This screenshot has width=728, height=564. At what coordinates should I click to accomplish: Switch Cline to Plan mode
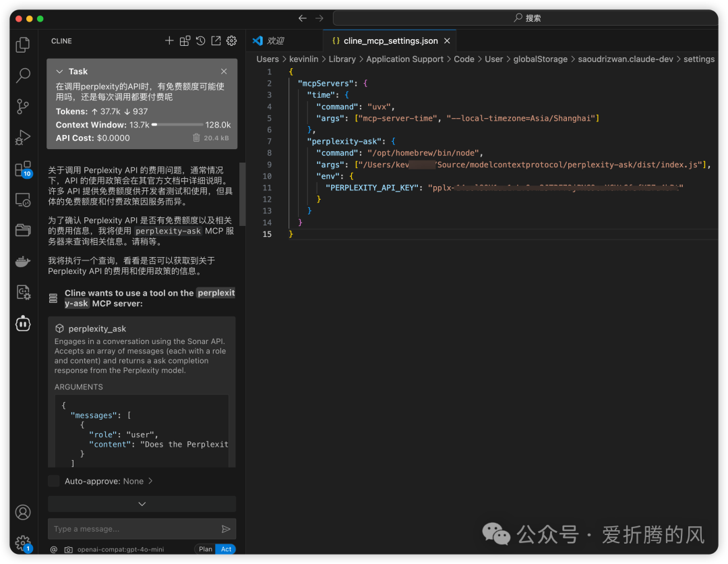pos(206,549)
